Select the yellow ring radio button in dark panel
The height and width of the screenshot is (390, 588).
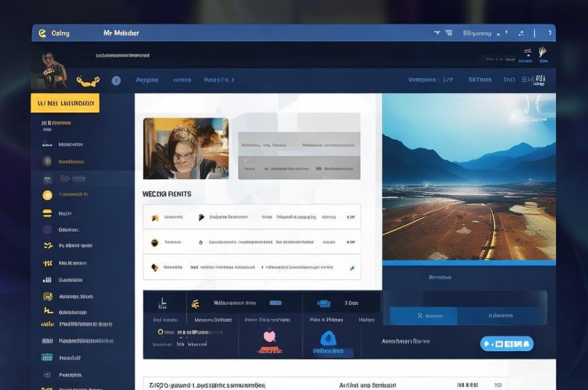click(x=161, y=332)
